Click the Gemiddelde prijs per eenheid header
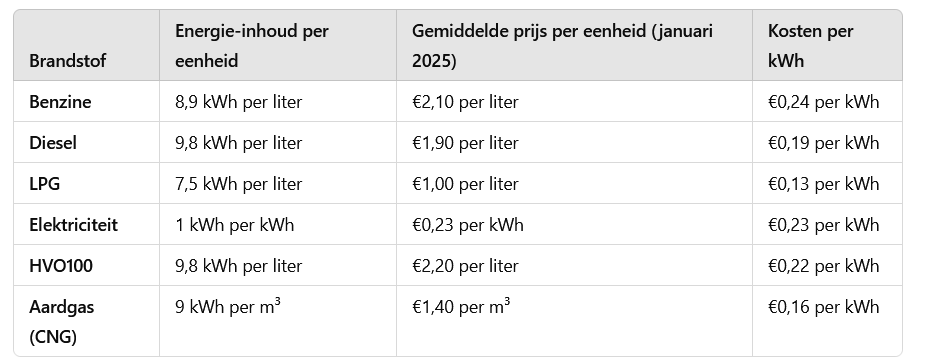931x360 pixels. (562, 46)
